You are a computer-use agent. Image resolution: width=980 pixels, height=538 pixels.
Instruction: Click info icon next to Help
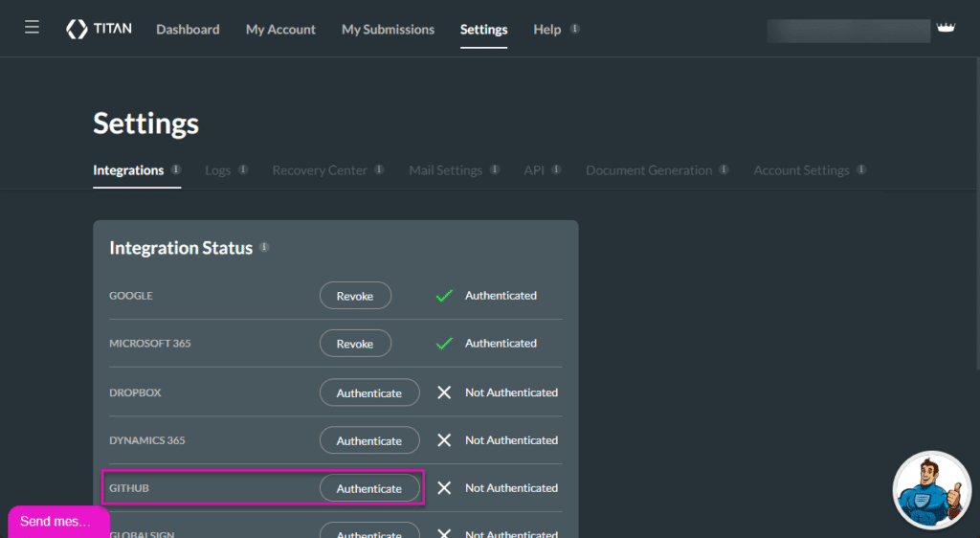tap(575, 29)
